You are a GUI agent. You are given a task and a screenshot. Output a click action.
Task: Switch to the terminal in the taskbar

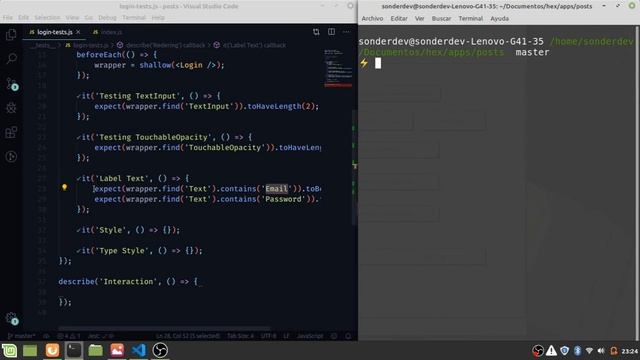tap(74, 350)
